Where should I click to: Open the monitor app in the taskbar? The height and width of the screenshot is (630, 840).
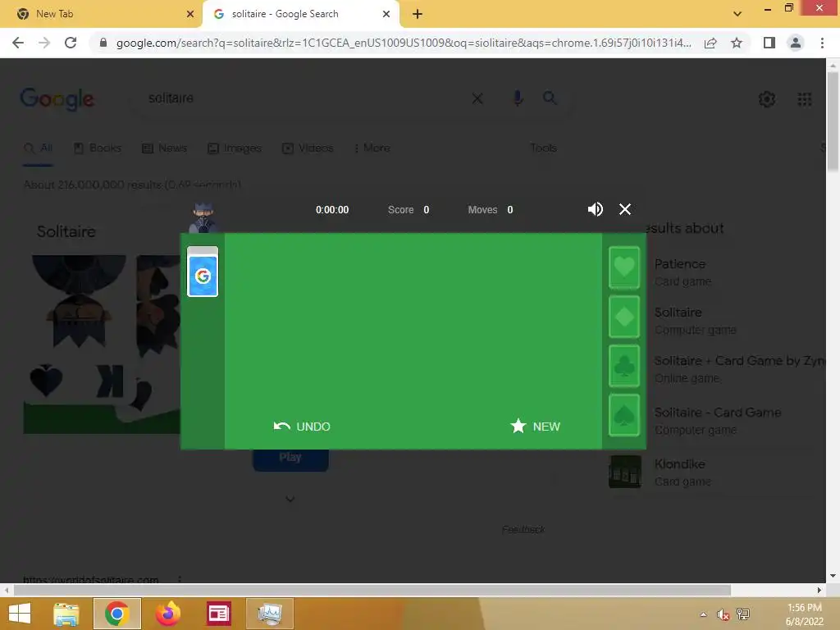[270, 614]
